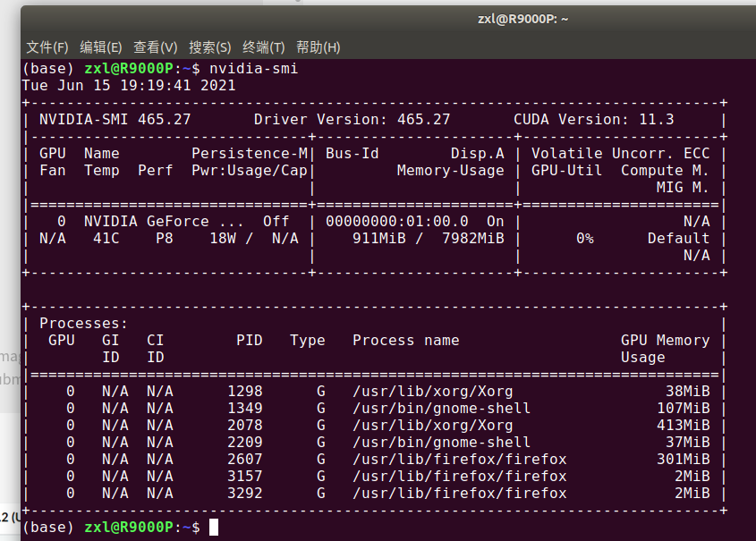Click the 0% GPU utilization value
The height and width of the screenshot is (541, 756).
(585, 238)
